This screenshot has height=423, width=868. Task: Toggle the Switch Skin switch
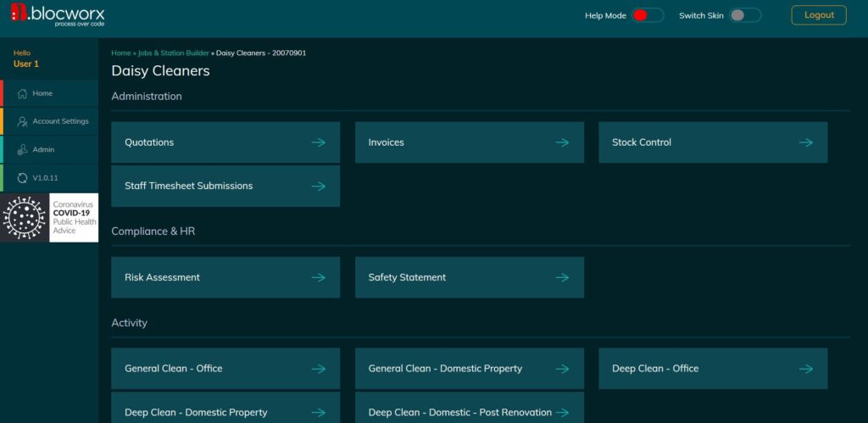744,15
